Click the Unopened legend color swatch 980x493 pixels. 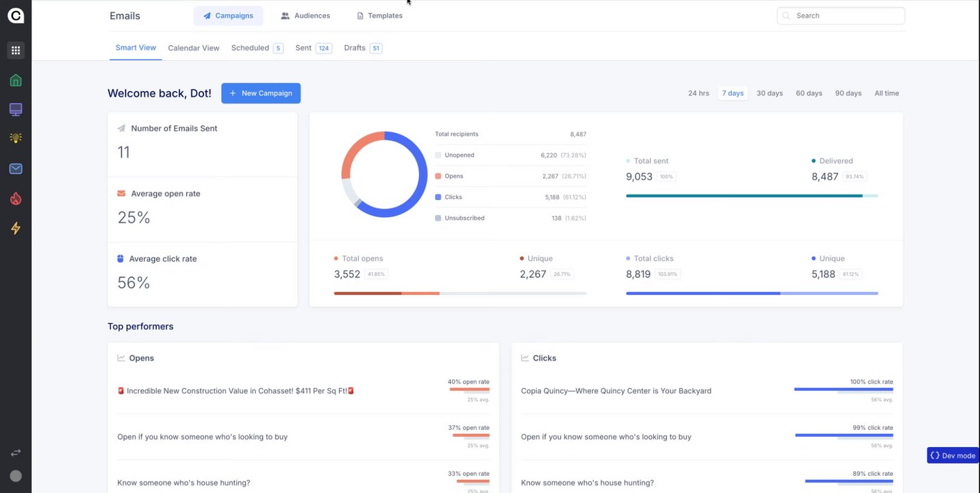tap(438, 155)
